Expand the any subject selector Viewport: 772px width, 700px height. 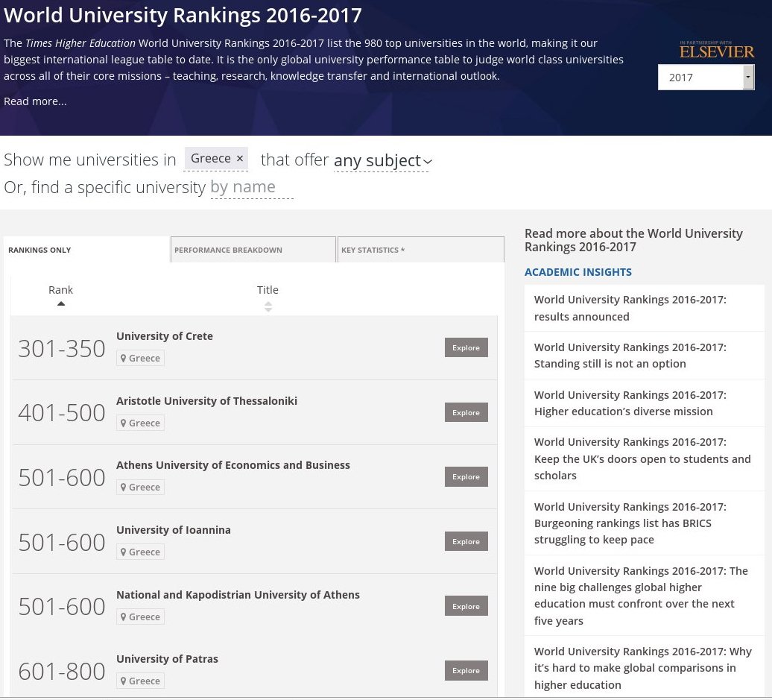[382, 160]
